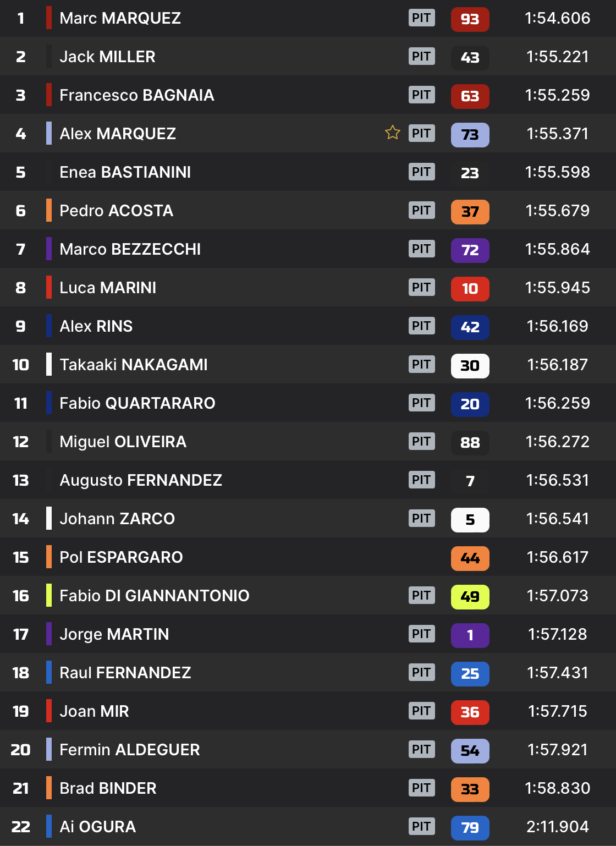Click the red 93 number badge

click(470, 19)
